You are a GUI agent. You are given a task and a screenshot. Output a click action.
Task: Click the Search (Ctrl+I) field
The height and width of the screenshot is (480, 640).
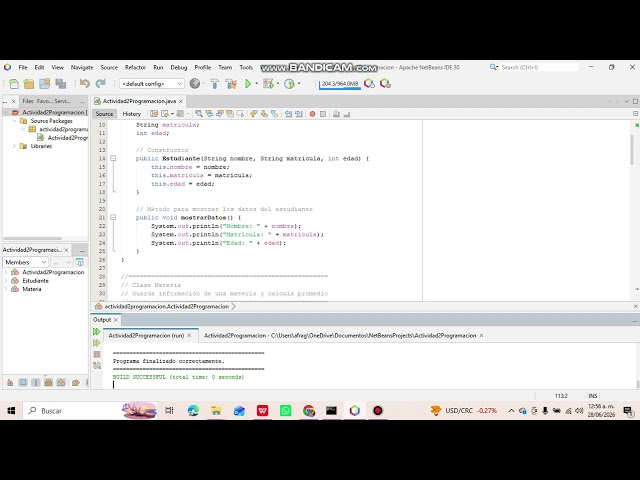pos(539,67)
